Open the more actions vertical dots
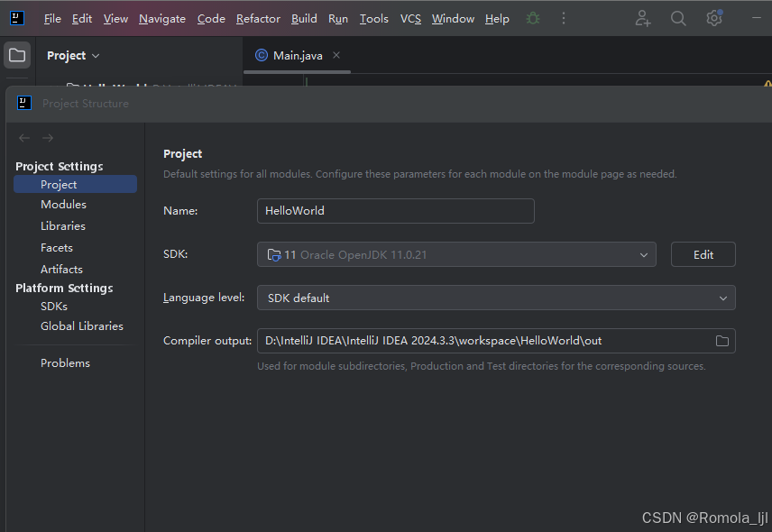 pyautogui.click(x=564, y=19)
